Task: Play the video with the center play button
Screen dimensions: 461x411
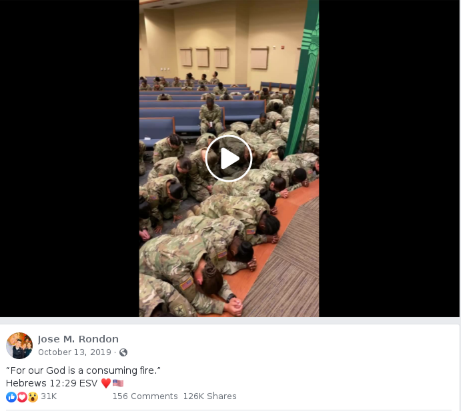Action: (x=229, y=158)
